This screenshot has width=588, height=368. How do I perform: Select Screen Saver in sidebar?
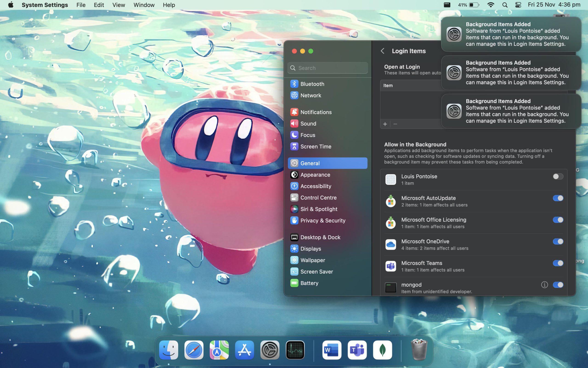click(327, 271)
